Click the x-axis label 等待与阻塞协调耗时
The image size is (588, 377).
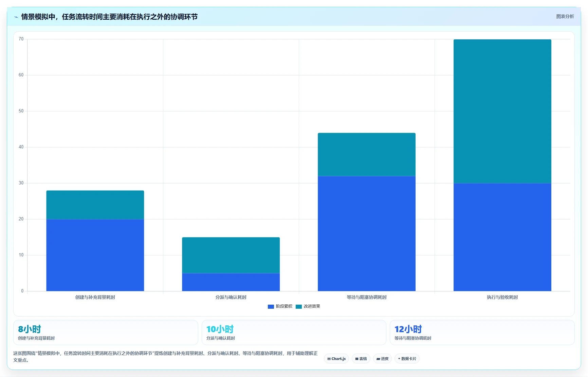click(x=367, y=297)
